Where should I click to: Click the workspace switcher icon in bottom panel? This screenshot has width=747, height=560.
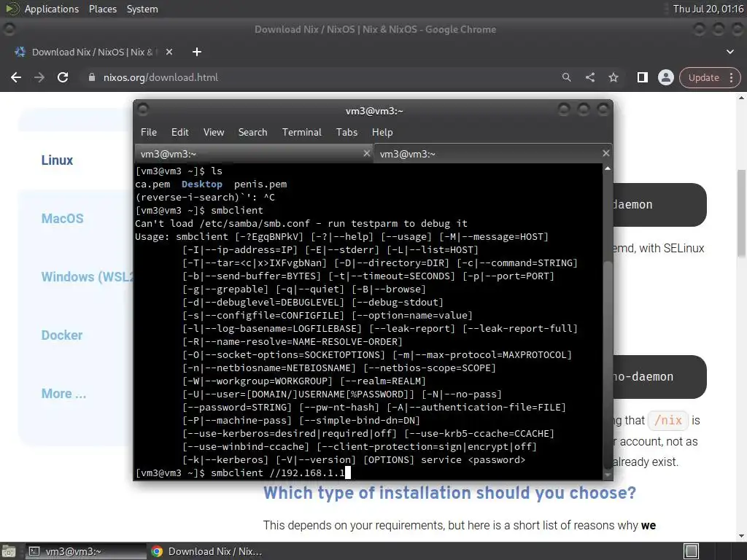[x=691, y=551]
